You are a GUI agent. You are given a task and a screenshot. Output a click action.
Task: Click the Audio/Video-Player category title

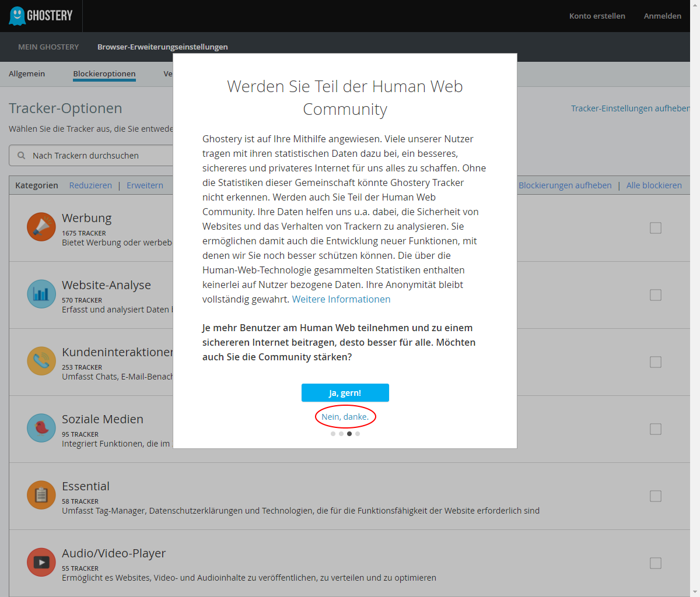click(114, 553)
